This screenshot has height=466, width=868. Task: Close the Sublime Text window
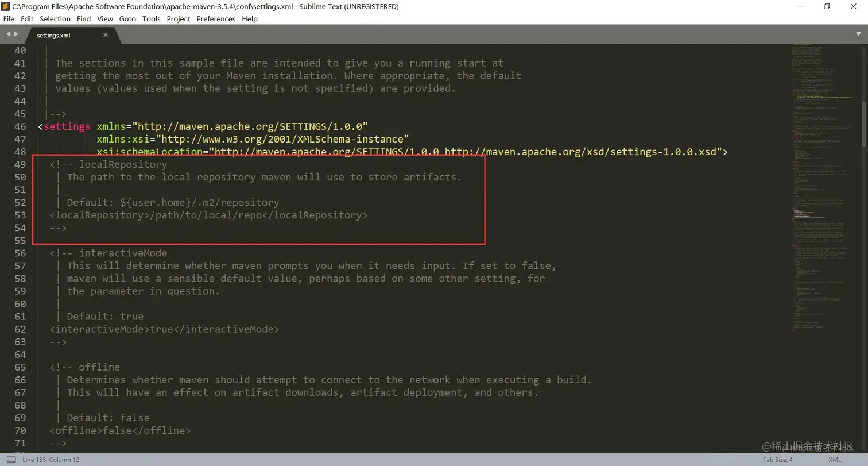[x=854, y=6]
